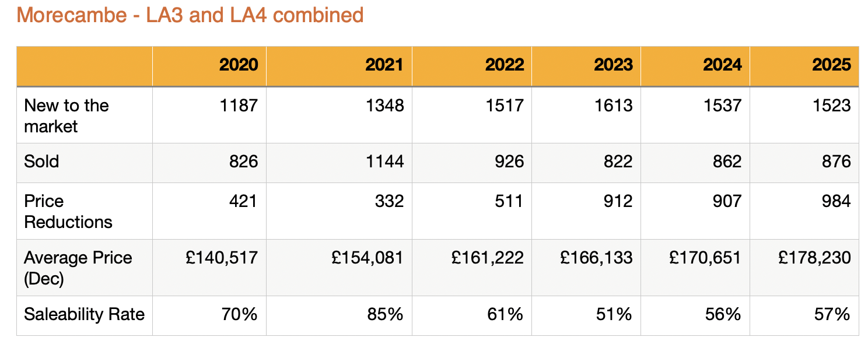
Task: Click the 984 price reductions cell
Action: [836, 201]
